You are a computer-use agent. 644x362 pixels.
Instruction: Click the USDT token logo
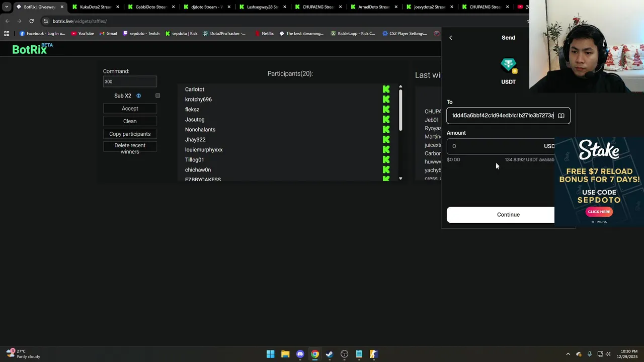(509, 65)
